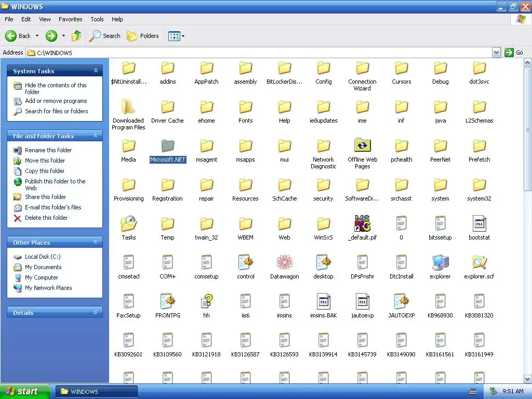Open the Tools menu

97,19
